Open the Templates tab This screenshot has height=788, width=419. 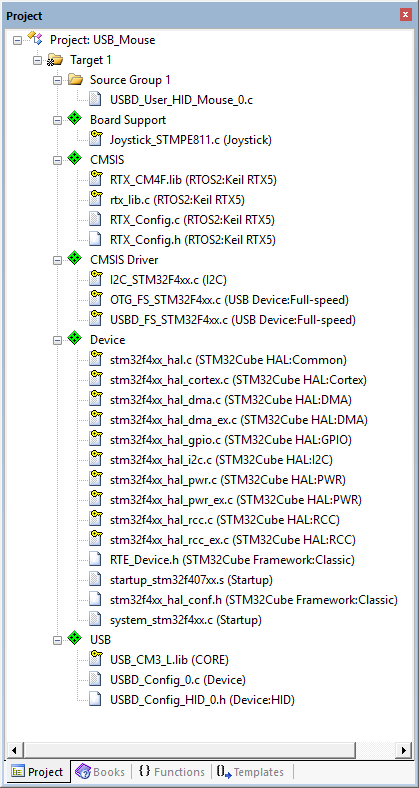[x=250, y=771]
